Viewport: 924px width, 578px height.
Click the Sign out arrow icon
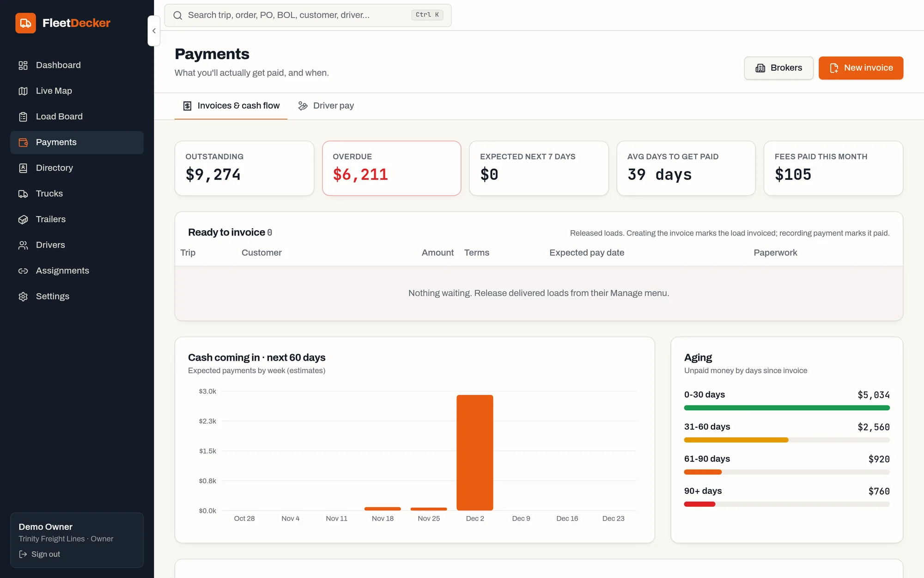point(23,554)
